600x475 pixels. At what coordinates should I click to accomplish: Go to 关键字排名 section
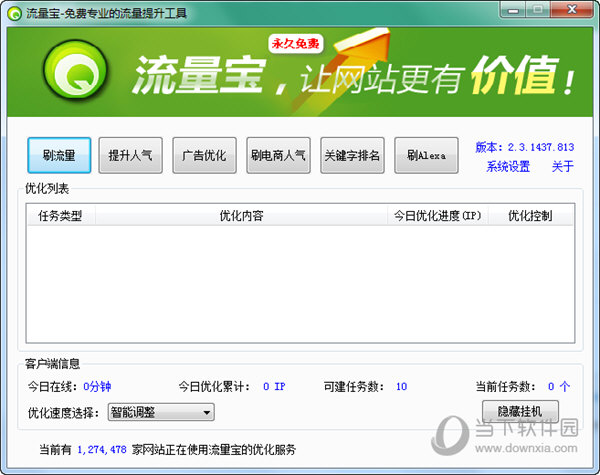click(x=352, y=155)
